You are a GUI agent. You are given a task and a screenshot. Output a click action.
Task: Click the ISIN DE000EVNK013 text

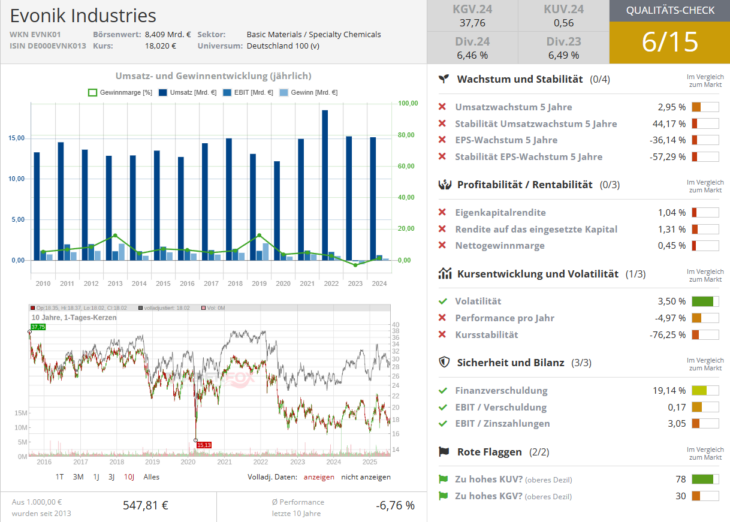(x=47, y=46)
